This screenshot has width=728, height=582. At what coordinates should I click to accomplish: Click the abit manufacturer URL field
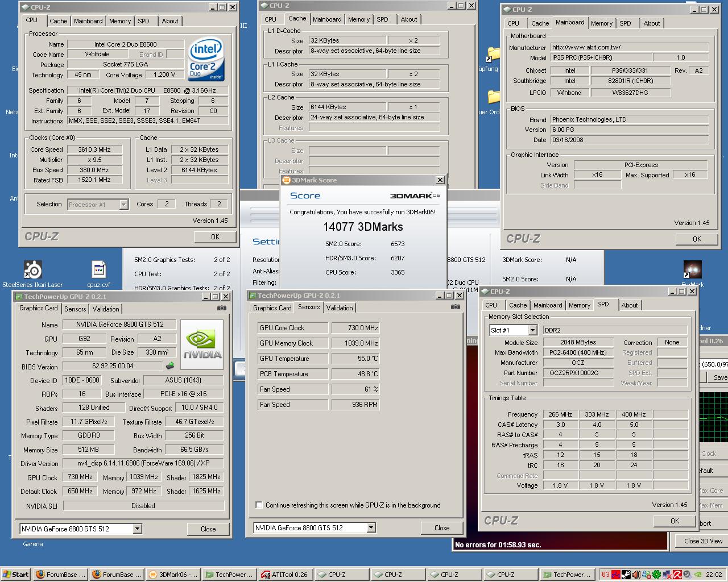point(629,48)
